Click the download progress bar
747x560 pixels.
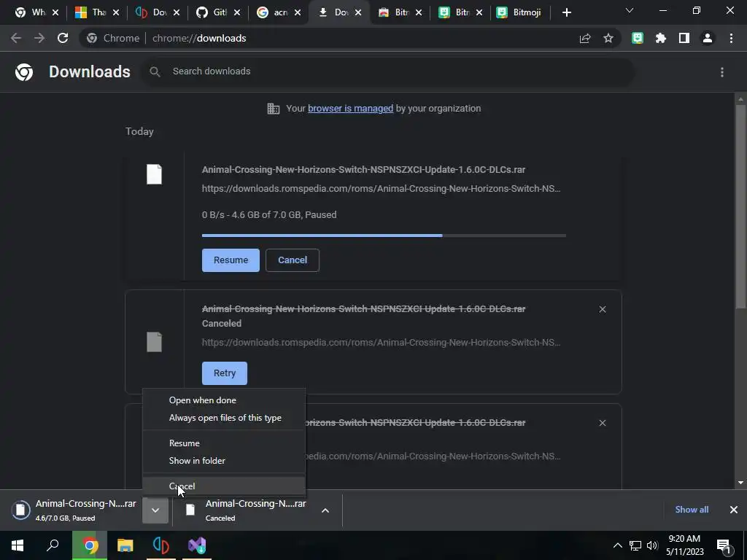(384, 236)
